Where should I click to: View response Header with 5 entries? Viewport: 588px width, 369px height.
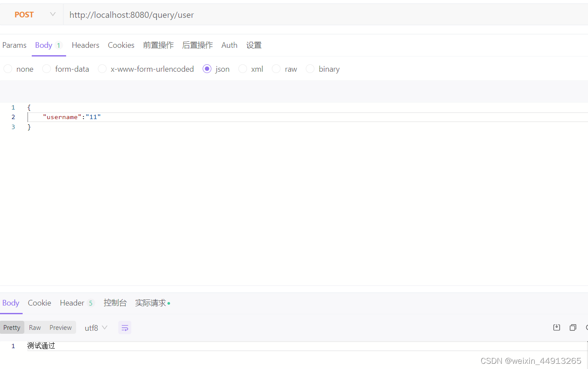point(72,303)
